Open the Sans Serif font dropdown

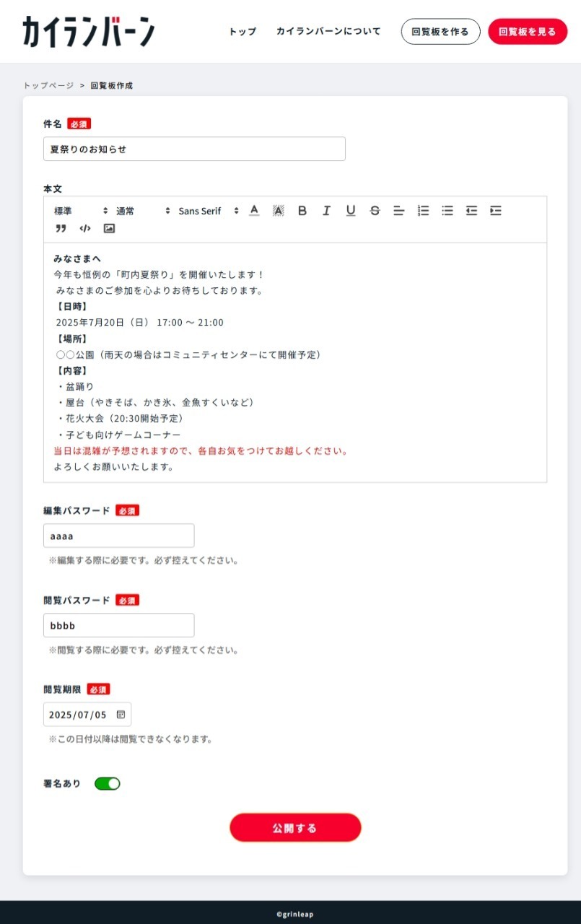[208, 211]
